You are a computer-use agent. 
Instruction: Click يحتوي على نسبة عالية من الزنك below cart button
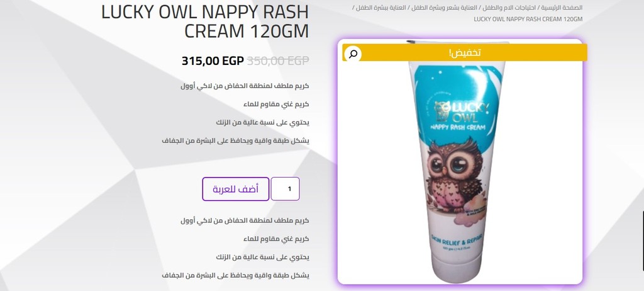[x=262, y=257]
